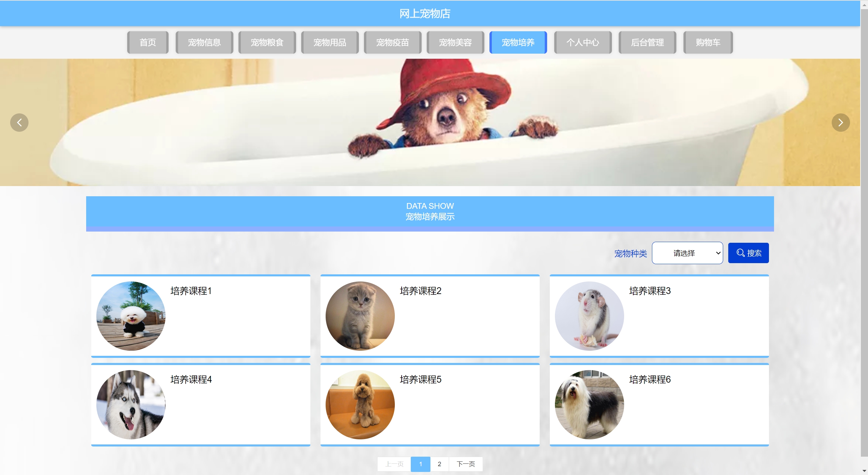Go to 后台管理 link
The height and width of the screenshot is (475, 868).
(x=647, y=42)
